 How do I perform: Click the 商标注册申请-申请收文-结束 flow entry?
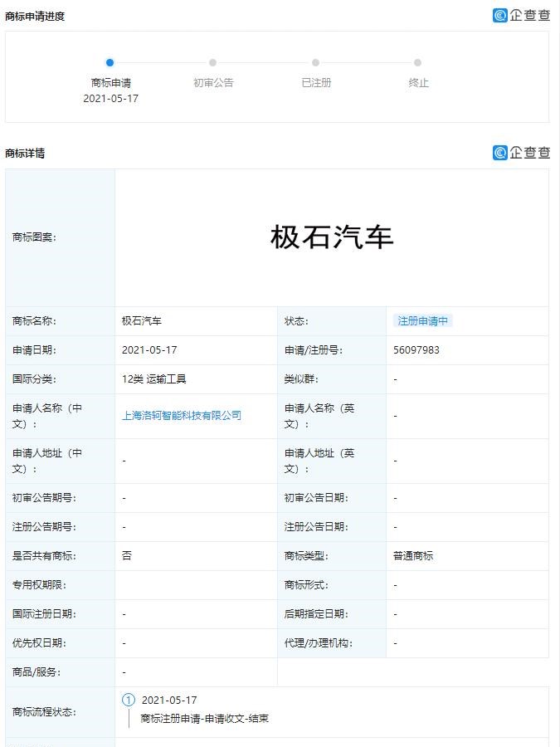click(x=204, y=719)
